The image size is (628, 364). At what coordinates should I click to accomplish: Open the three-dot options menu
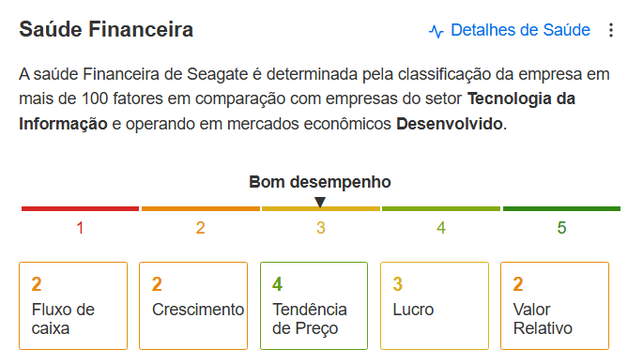(x=611, y=30)
